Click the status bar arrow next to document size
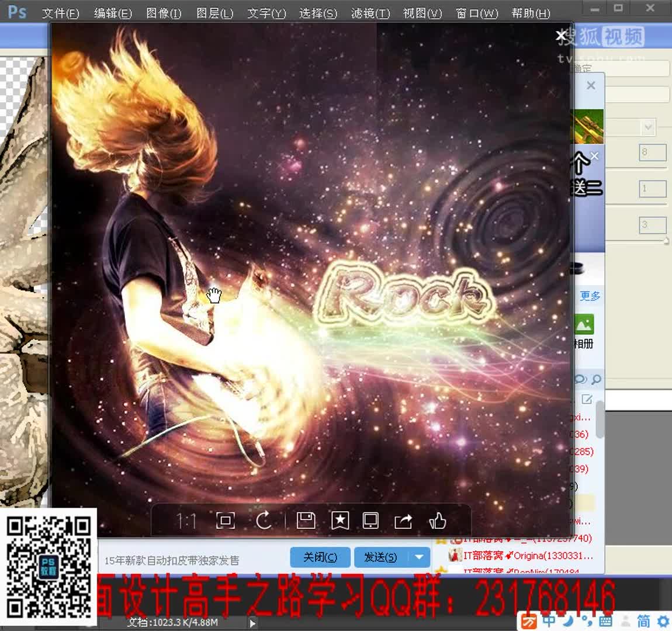 click(x=252, y=623)
